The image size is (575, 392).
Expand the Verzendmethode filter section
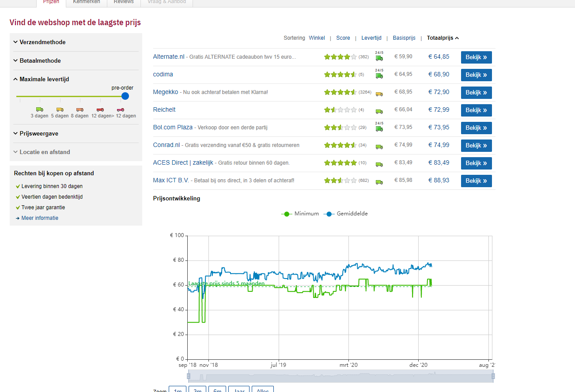pyautogui.click(x=42, y=42)
